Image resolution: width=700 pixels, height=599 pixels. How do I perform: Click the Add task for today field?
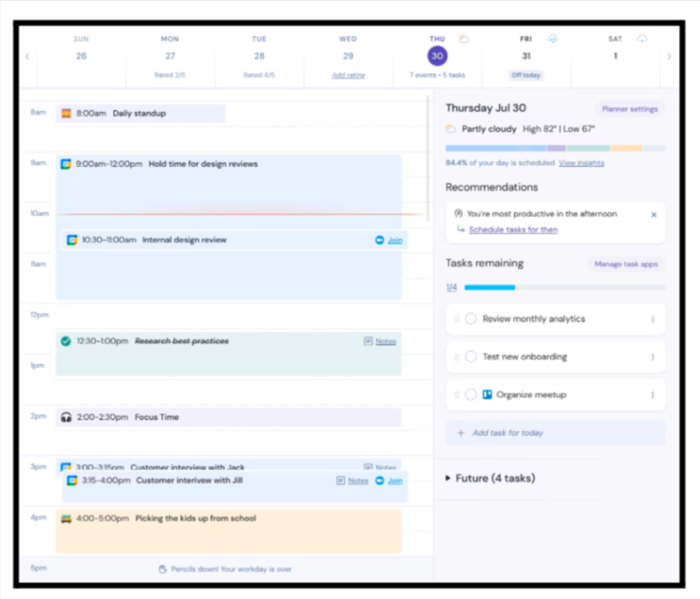(x=555, y=433)
